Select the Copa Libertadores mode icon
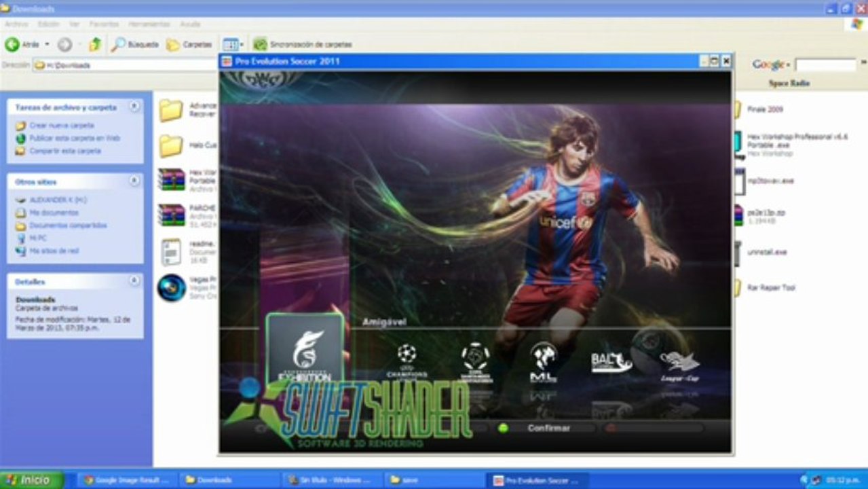The image size is (868, 489). [x=475, y=361]
